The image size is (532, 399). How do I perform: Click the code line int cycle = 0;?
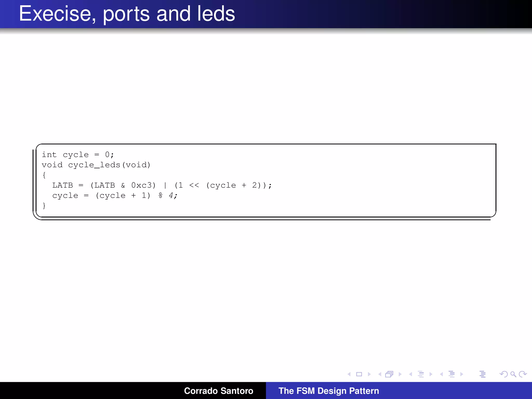click(x=78, y=155)
